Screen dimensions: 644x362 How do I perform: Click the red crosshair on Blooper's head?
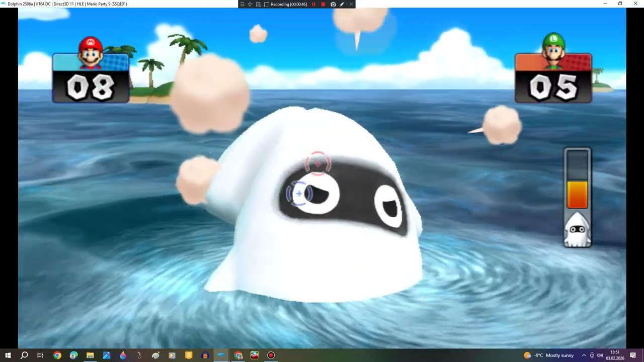(317, 164)
